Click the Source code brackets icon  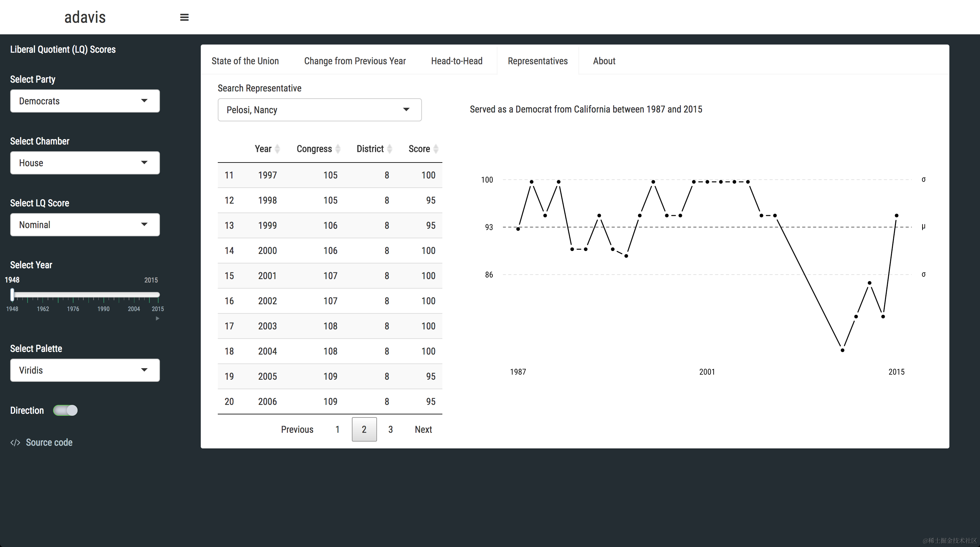click(x=15, y=443)
